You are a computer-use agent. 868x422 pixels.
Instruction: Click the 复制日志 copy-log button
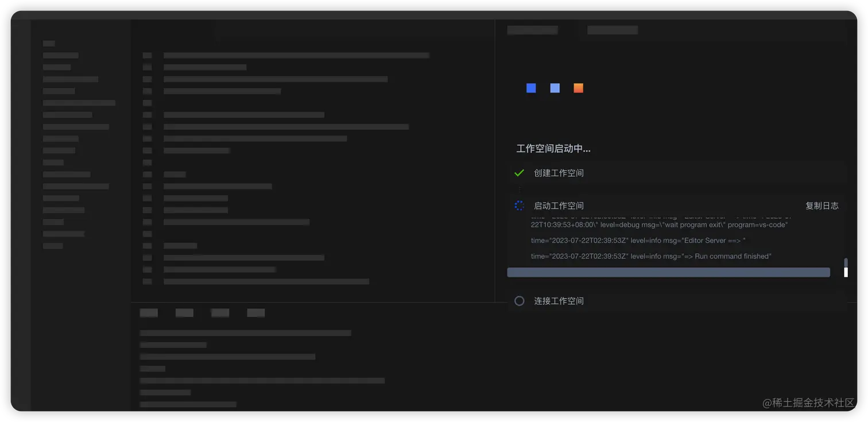point(821,206)
